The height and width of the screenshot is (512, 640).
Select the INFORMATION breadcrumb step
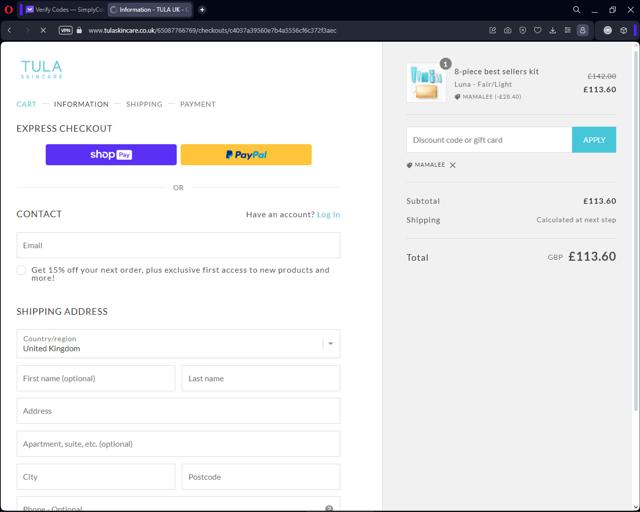(81, 104)
